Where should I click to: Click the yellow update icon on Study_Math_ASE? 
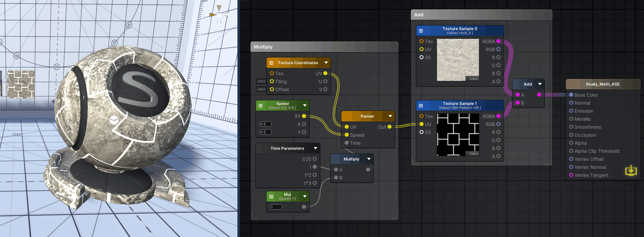(631, 170)
